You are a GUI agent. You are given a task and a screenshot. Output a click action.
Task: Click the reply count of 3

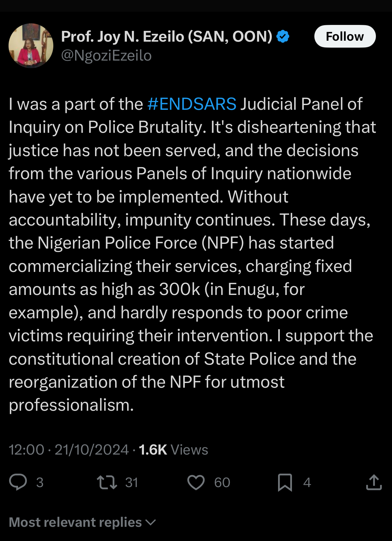[x=40, y=482]
